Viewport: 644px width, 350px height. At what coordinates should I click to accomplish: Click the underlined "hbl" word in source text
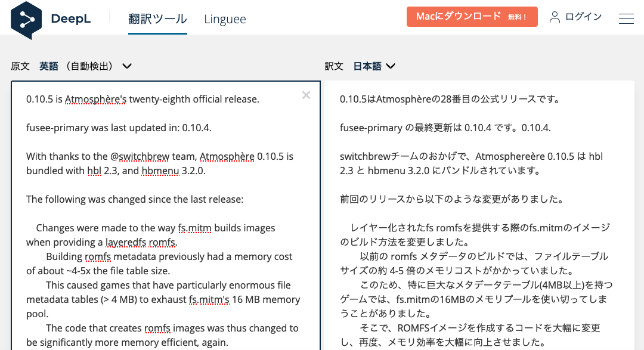tap(94, 171)
